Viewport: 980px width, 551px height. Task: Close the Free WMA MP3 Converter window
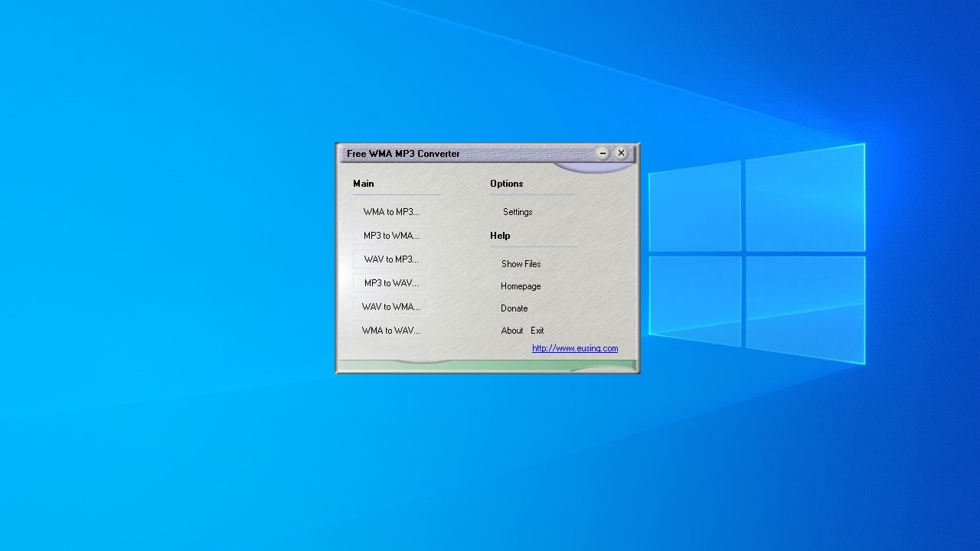[x=622, y=153]
